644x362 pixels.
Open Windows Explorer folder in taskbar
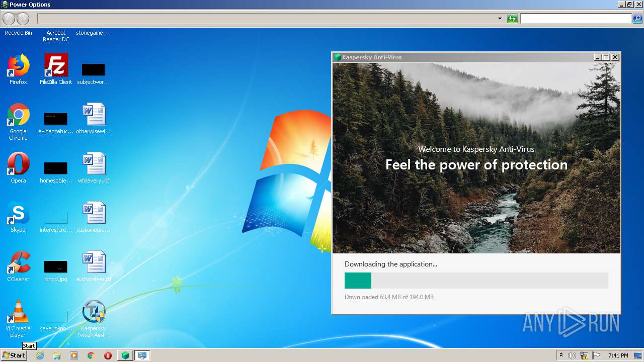point(57,355)
